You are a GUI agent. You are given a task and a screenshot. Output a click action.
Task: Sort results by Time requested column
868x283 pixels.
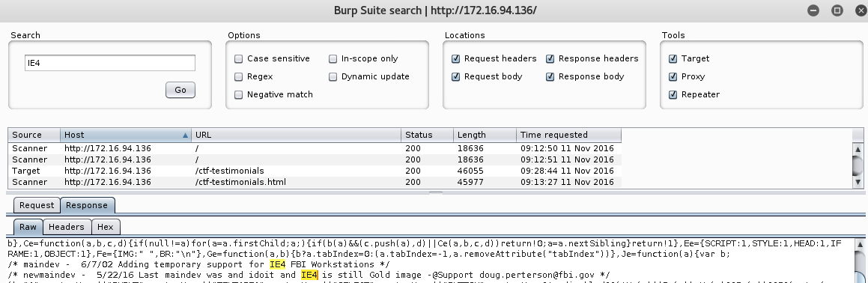click(x=568, y=135)
